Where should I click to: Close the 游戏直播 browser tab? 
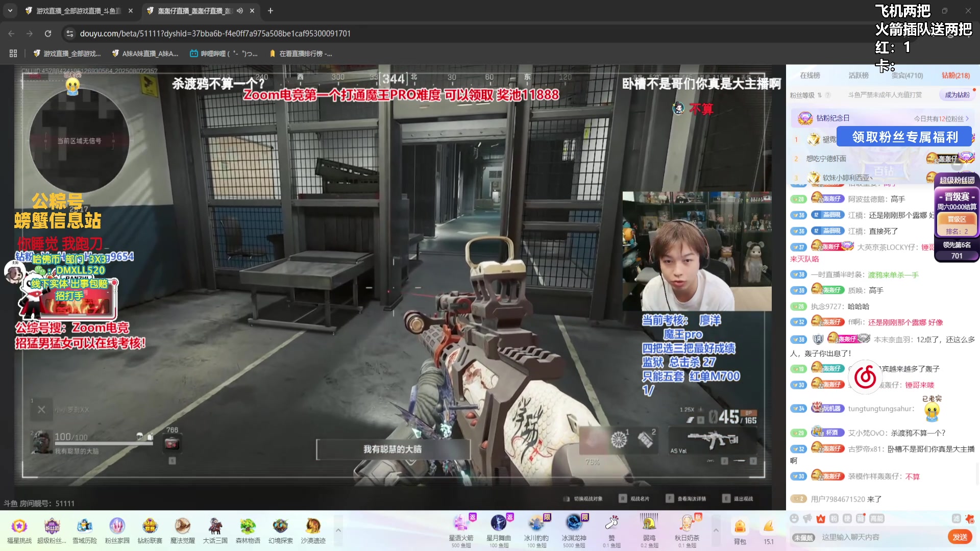[131, 11]
